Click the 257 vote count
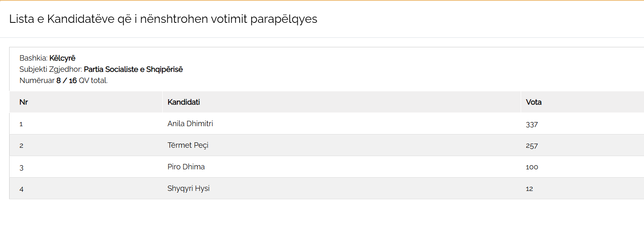This screenshot has height=237, width=644. 531,146
